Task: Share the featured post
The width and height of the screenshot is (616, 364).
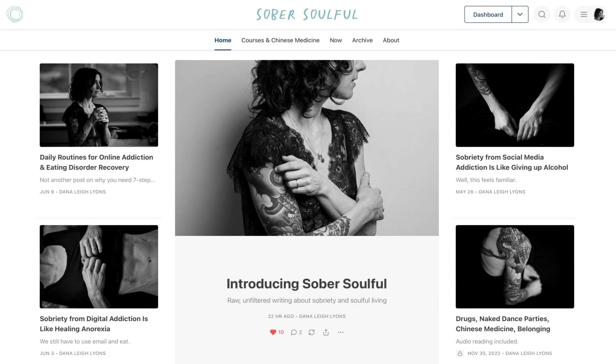Action: pos(326,332)
